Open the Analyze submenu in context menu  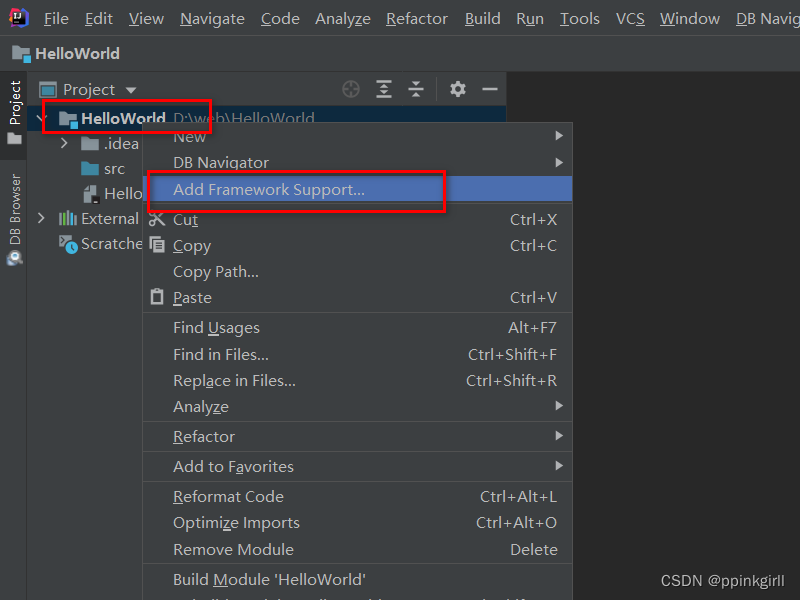357,407
